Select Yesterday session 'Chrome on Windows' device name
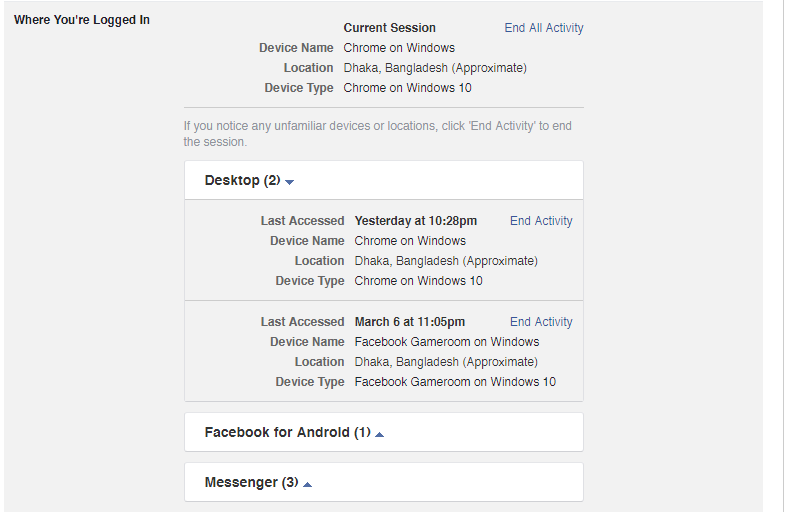785x512 pixels. pos(410,241)
